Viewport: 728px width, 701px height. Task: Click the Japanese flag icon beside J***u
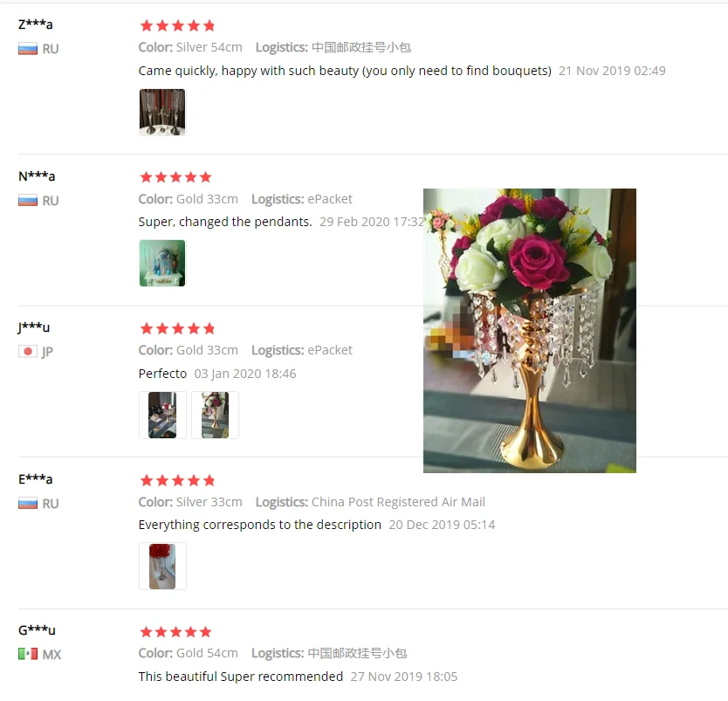(x=28, y=352)
